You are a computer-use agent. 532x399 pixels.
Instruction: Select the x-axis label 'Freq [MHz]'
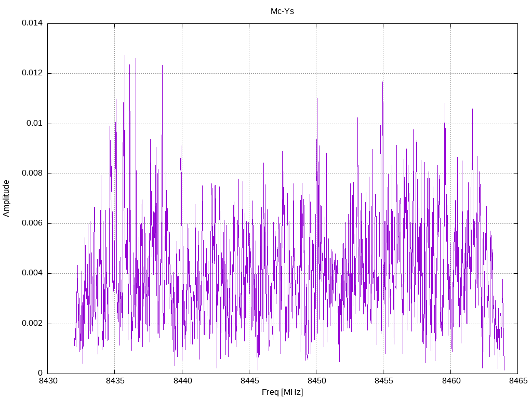[x=282, y=392]
